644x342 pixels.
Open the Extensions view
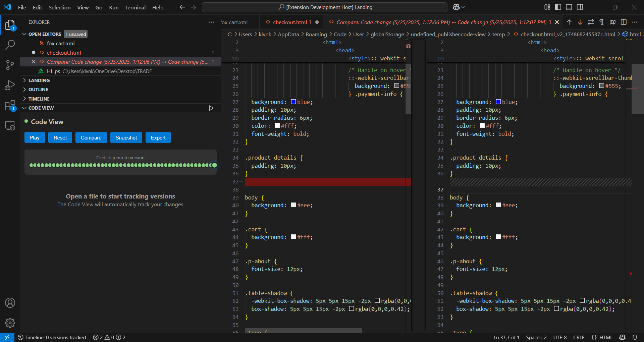pyautogui.click(x=10, y=106)
